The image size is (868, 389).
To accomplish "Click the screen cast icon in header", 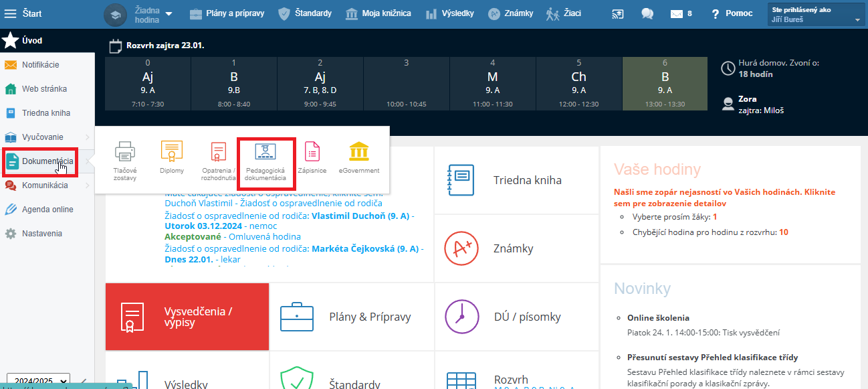I will (618, 13).
